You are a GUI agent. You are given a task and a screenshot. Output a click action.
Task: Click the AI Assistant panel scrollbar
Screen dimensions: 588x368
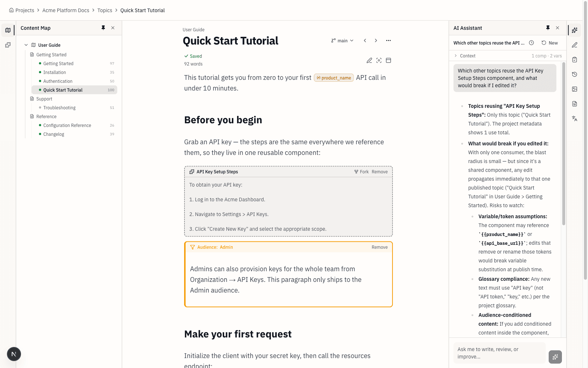tap(564, 144)
